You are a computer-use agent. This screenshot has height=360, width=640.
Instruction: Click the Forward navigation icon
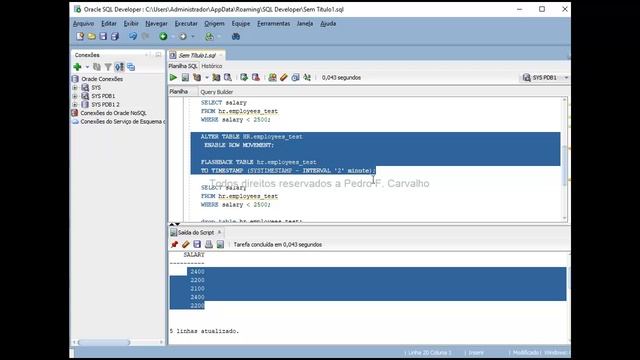pyautogui.click(x=183, y=36)
